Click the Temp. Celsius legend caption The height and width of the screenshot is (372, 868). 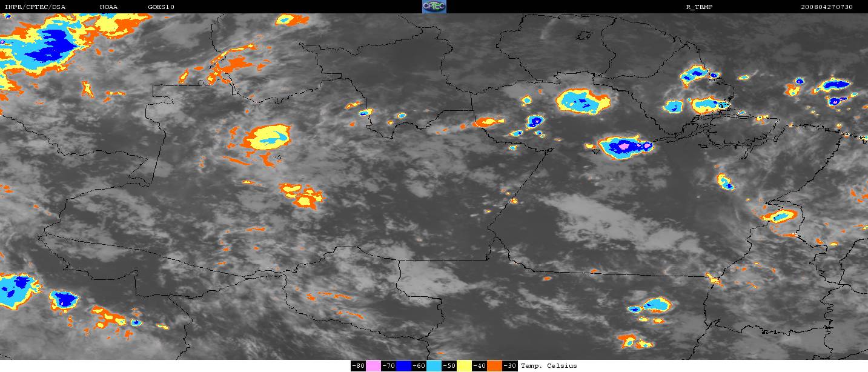549,365
